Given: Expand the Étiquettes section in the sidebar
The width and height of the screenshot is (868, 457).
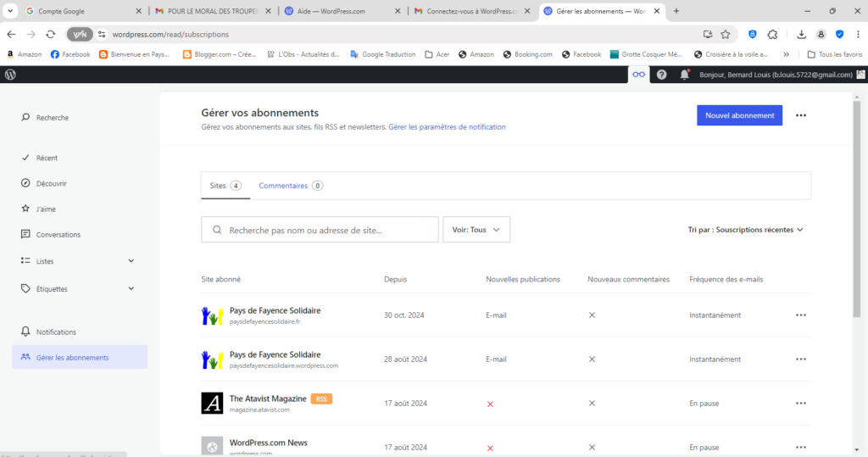Looking at the screenshot, I should [131, 288].
